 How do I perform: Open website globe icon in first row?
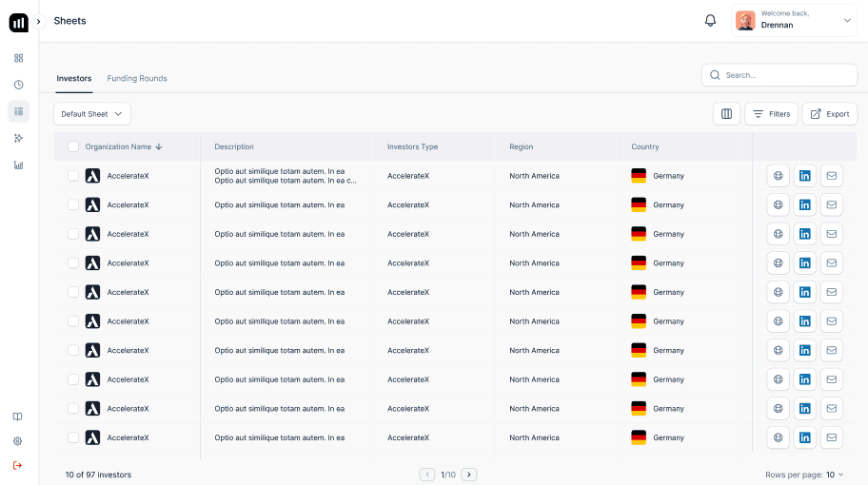pyautogui.click(x=778, y=176)
